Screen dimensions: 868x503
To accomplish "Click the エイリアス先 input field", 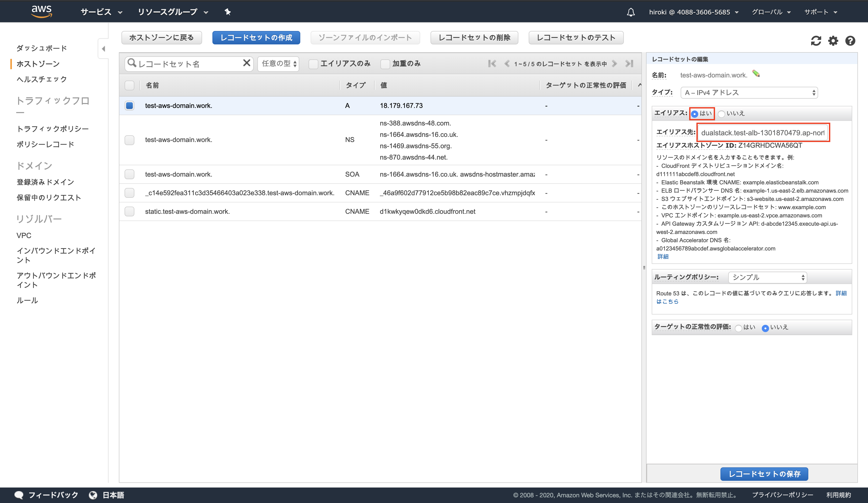I will pos(763,132).
